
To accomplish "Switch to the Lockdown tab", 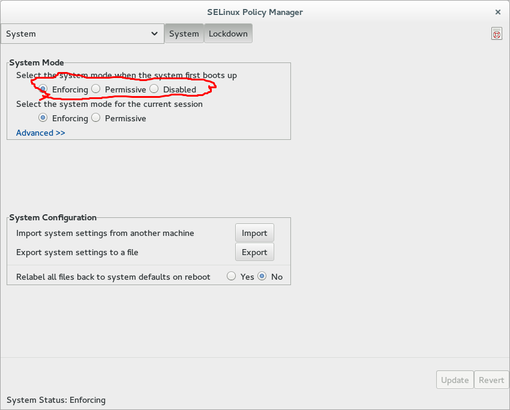I will pyautogui.click(x=228, y=34).
